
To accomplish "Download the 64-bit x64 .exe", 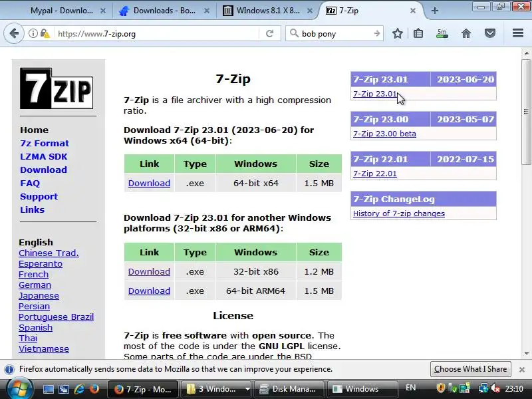I will point(149,184).
